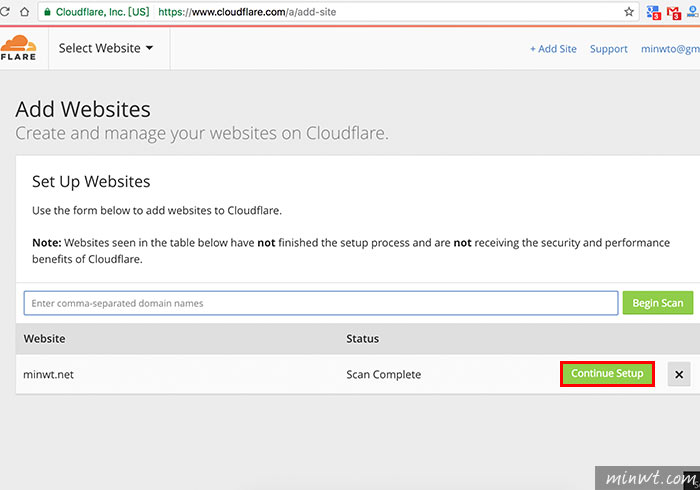Remove minwt.net with the X button
This screenshot has width=700, height=490.
tap(679, 374)
